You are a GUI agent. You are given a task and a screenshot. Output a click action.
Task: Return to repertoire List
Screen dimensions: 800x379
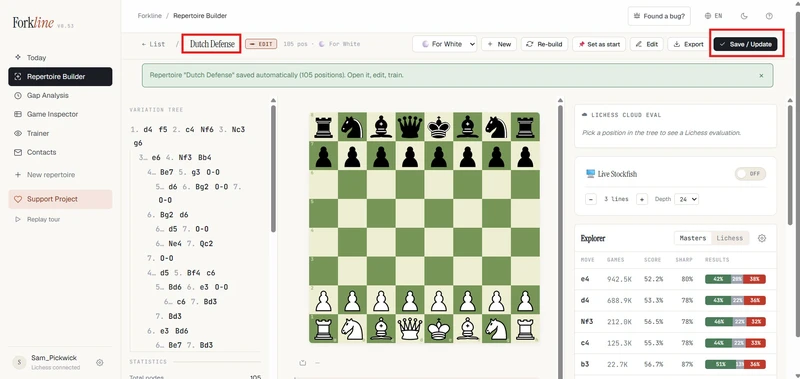pos(154,44)
